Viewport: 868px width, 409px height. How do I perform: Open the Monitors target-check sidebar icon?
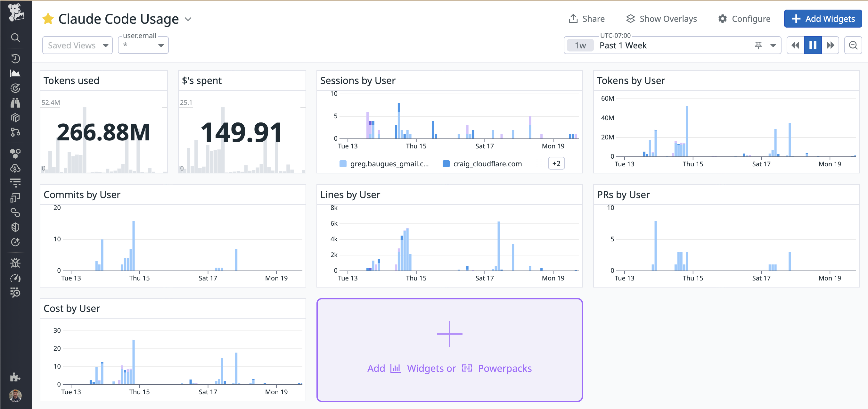[x=15, y=88]
